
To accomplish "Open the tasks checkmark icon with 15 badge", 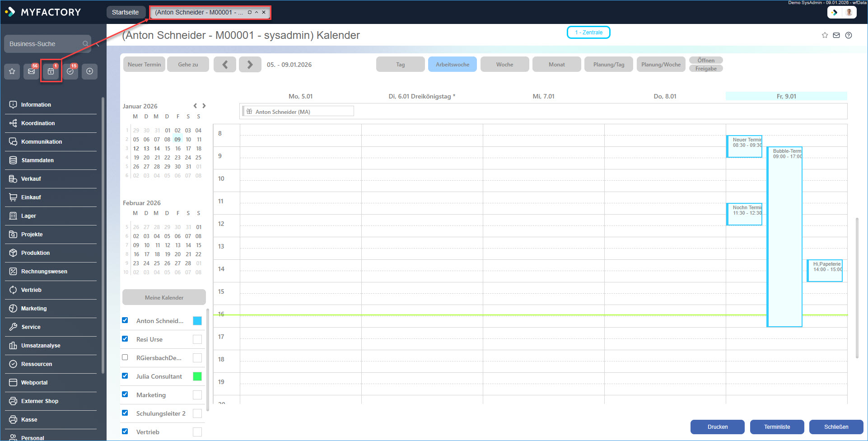I will tap(70, 71).
